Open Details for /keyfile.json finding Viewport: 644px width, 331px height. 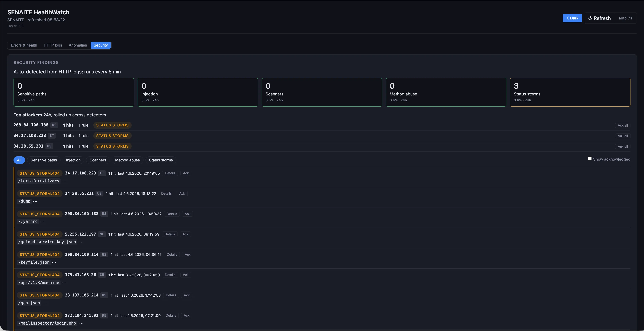172,255
